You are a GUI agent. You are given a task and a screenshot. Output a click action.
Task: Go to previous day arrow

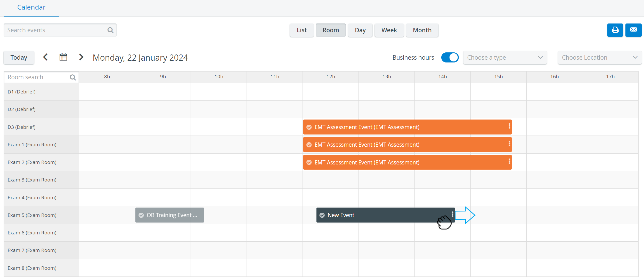[45, 57]
